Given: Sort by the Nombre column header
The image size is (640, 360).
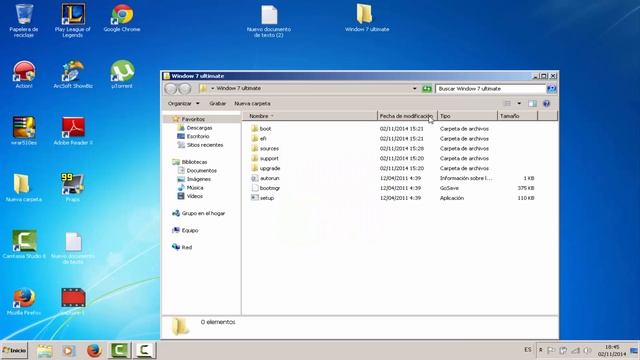Looking at the screenshot, I should (310, 116).
